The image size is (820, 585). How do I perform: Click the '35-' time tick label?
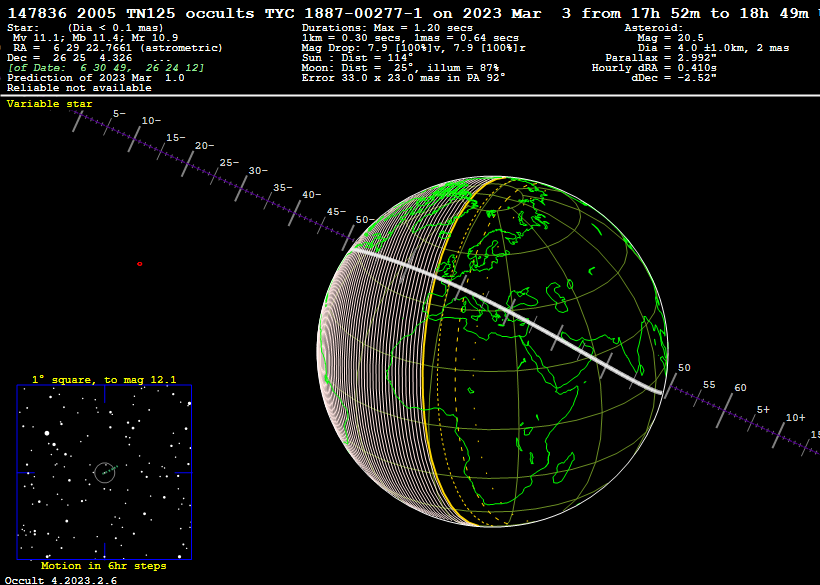[282, 187]
